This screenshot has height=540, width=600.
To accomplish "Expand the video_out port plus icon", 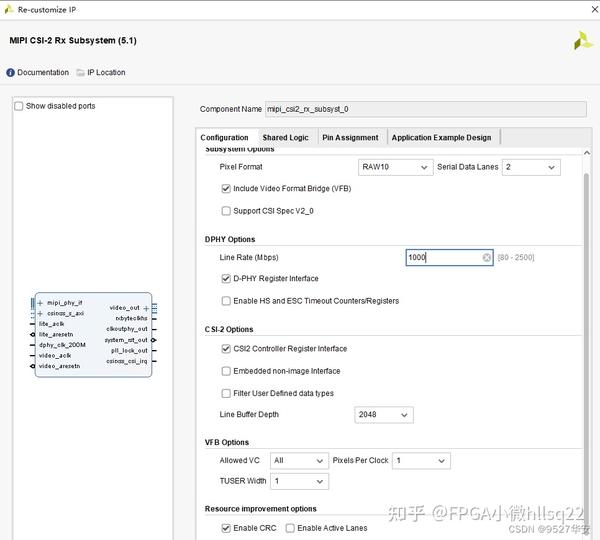I will tap(146, 308).
